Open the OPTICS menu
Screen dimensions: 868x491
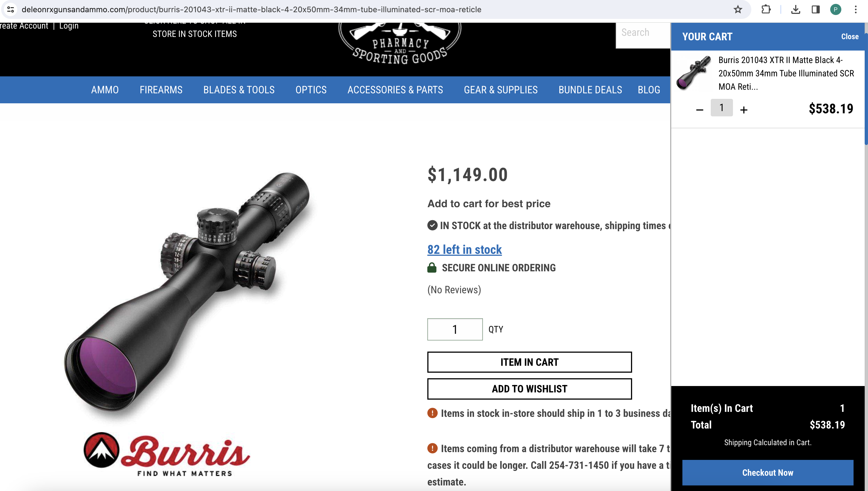(311, 90)
